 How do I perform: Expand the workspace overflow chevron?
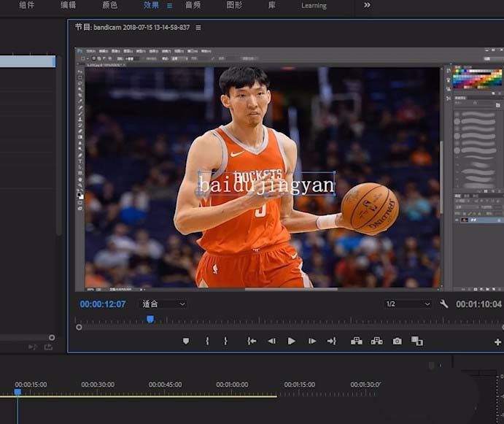tap(367, 5)
